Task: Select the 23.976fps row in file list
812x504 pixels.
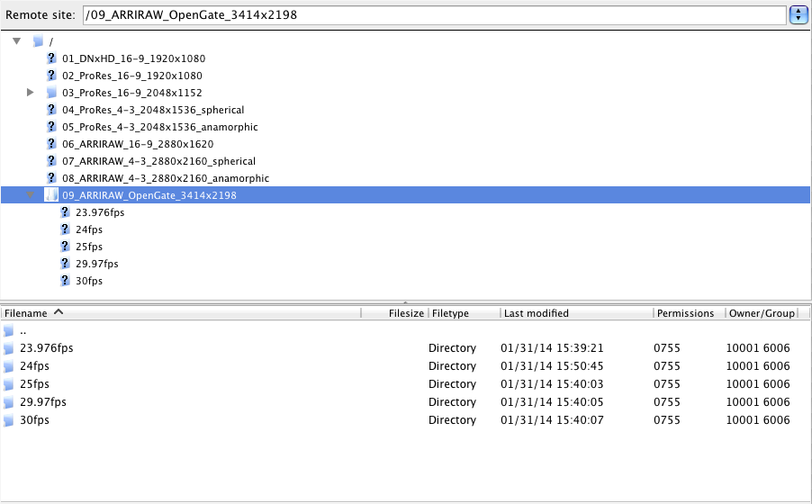Action: 405,348
